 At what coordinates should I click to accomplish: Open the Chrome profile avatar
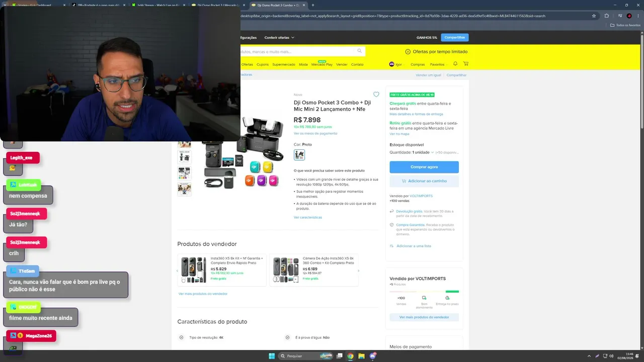tap(629, 16)
